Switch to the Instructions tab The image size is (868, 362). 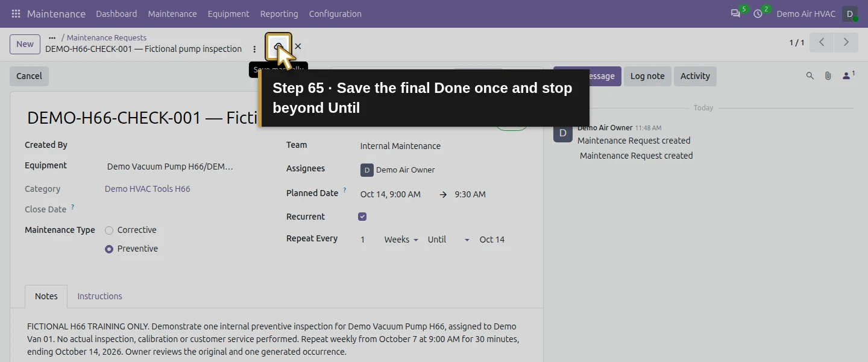(99, 296)
